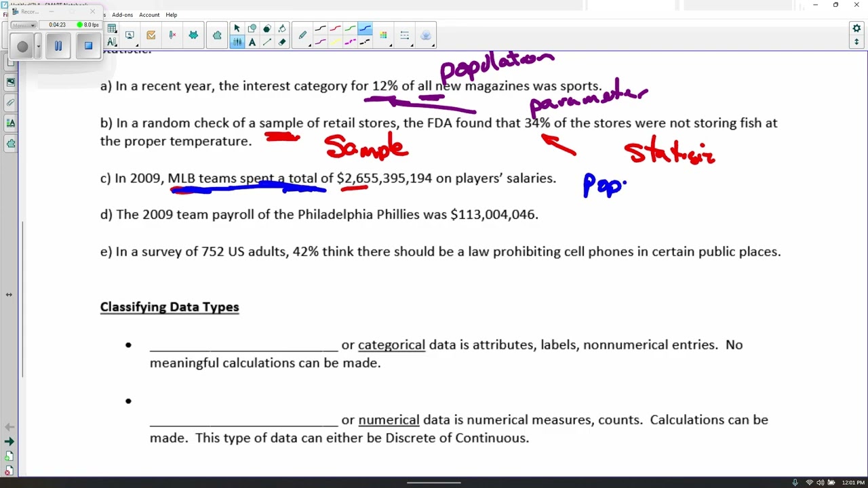
Task: Open the Wi-Fi network tray icon
Action: click(809, 483)
